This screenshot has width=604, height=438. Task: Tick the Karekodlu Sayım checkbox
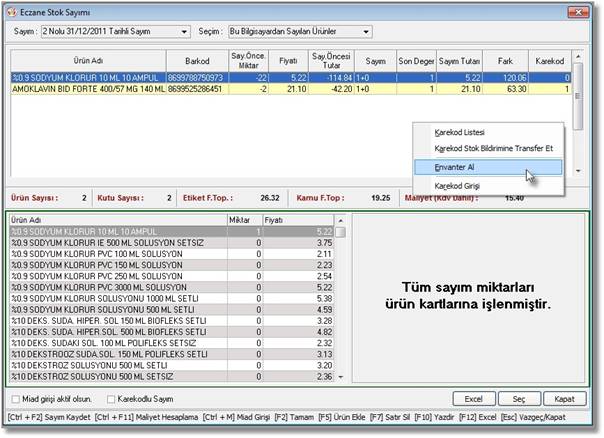coord(111,398)
